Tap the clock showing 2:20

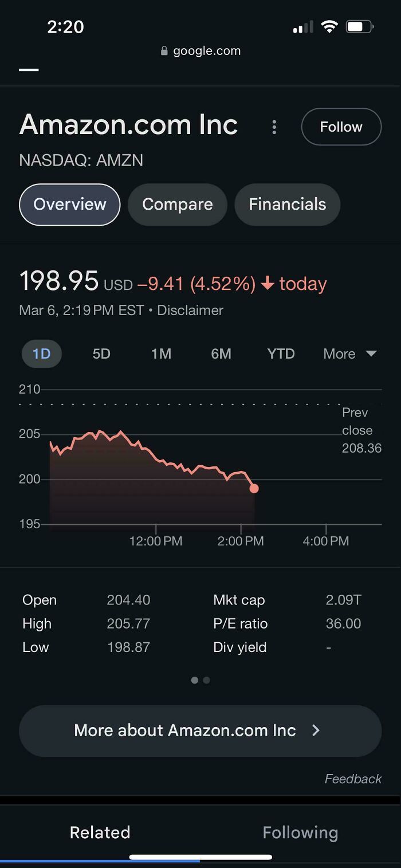[x=65, y=26]
